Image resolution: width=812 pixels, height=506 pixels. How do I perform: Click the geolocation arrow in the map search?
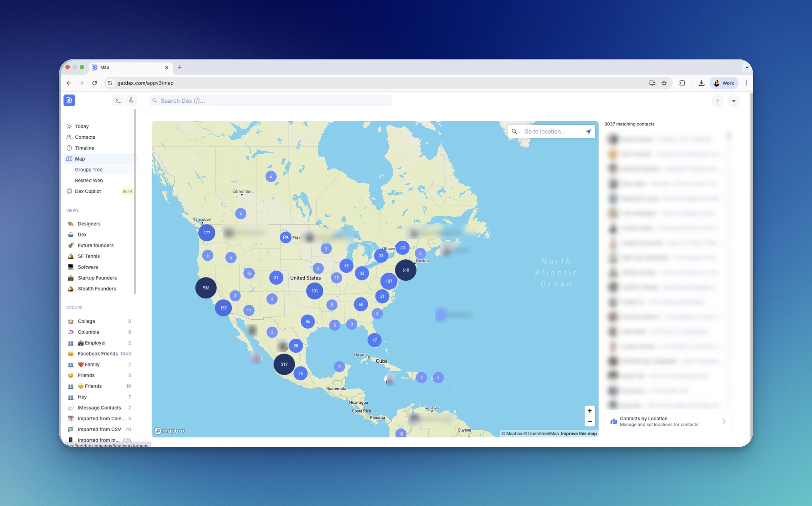(x=588, y=131)
